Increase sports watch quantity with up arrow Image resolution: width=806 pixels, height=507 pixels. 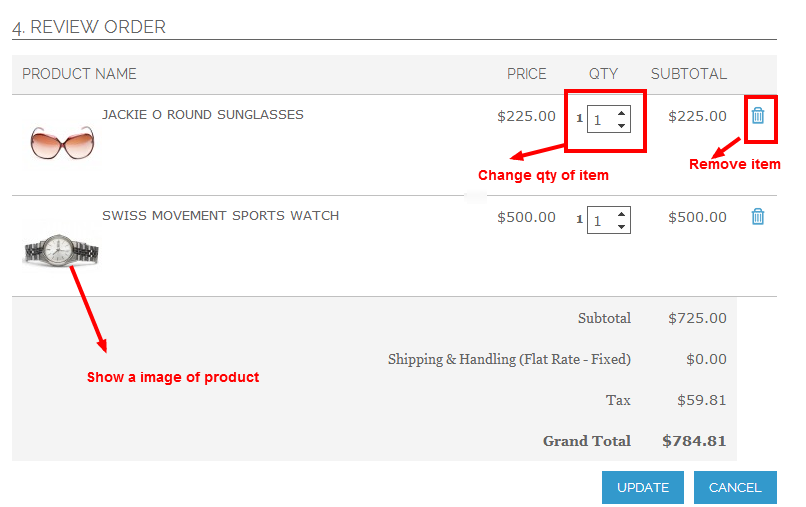click(622, 213)
